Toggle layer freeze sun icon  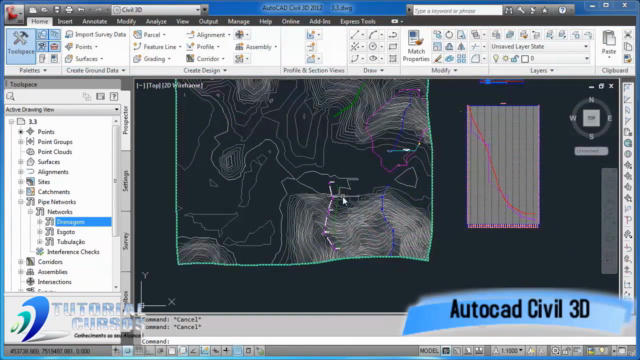pyautogui.click(x=505, y=59)
